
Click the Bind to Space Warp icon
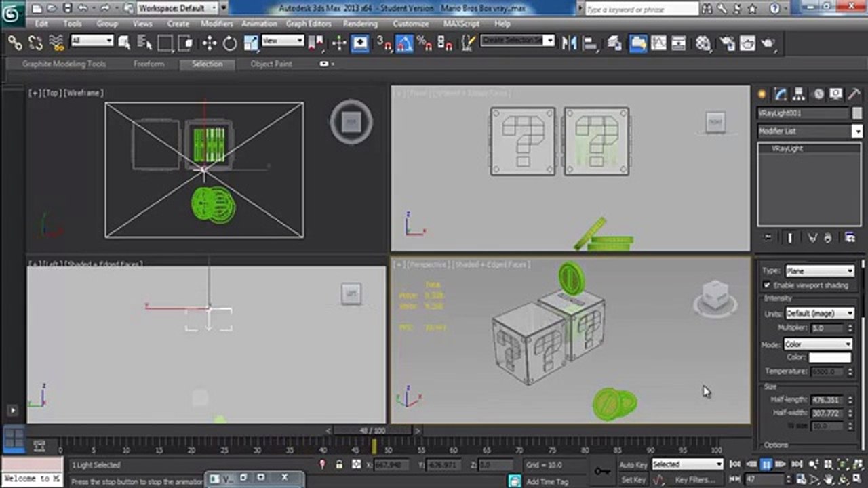point(57,43)
